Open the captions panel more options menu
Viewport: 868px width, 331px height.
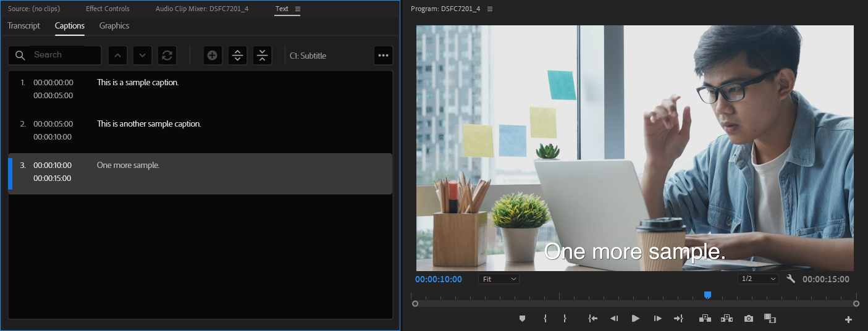pyautogui.click(x=383, y=56)
